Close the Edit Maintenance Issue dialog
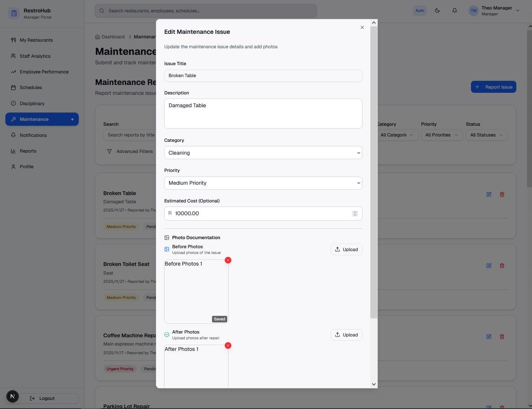 (362, 28)
